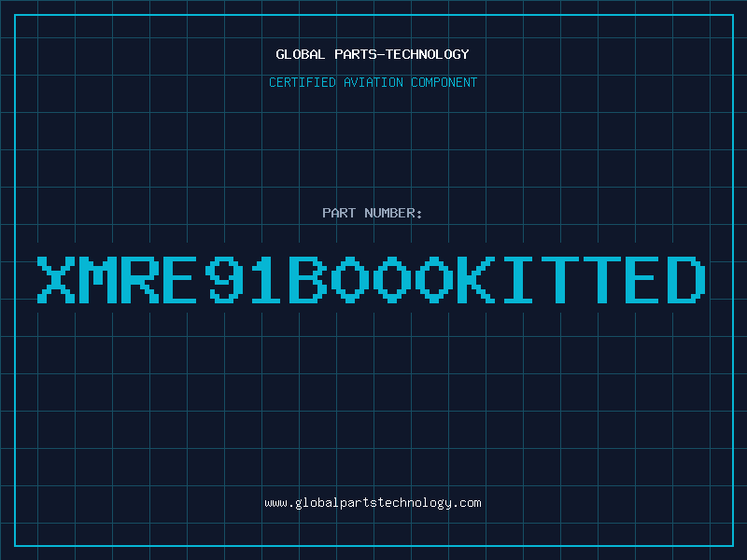Viewport: 747px width, 560px height.
Task: Open the www.globalpartstechnology.com link
Action: [x=373, y=503]
